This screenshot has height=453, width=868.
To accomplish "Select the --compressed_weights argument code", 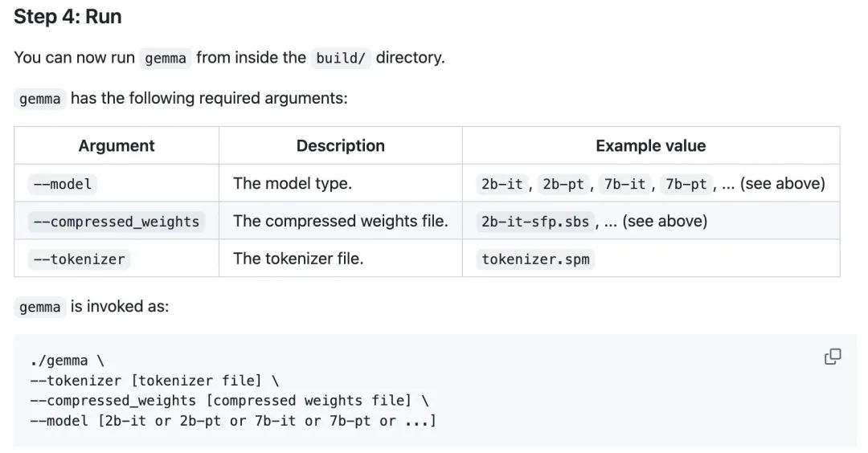I will point(117,221).
